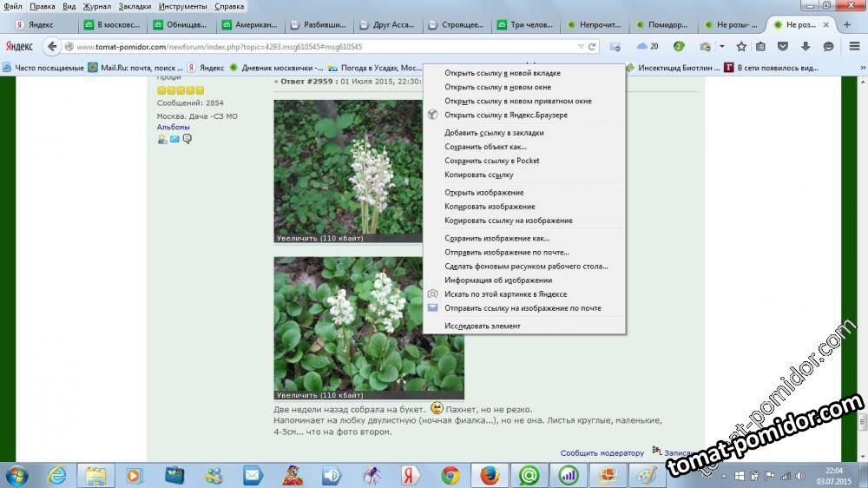Select "Копировать изображение" from context menu
The height and width of the screenshot is (488, 868).
[x=490, y=207]
